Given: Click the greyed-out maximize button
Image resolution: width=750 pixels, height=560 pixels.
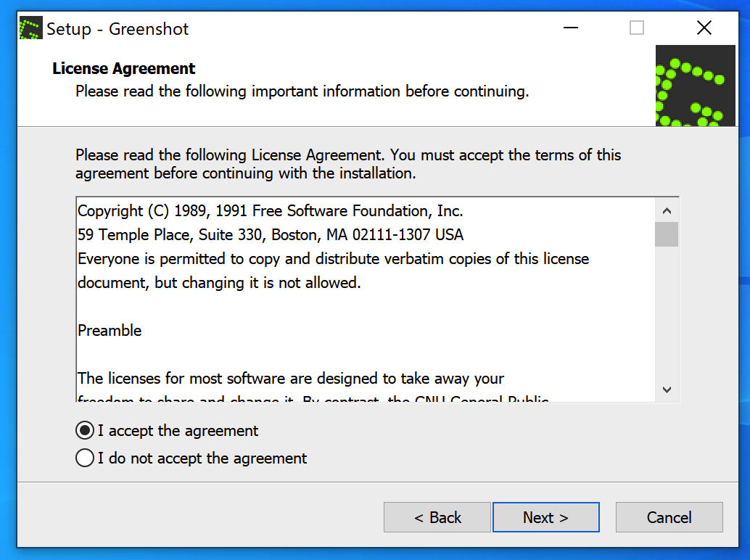Looking at the screenshot, I should click(x=636, y=28).
